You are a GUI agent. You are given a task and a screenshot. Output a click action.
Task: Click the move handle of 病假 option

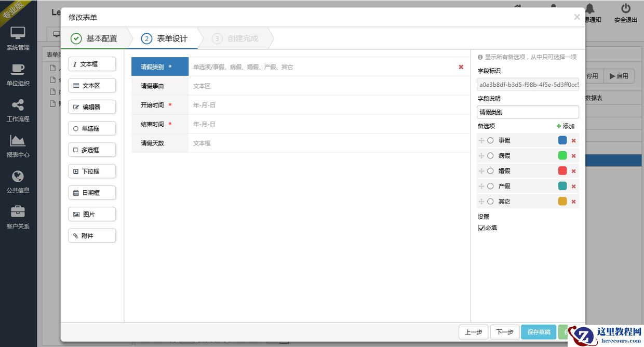pos(481,156)
